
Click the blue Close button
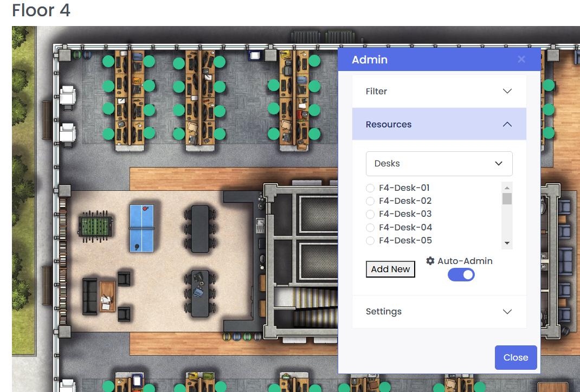pos(515,357)
